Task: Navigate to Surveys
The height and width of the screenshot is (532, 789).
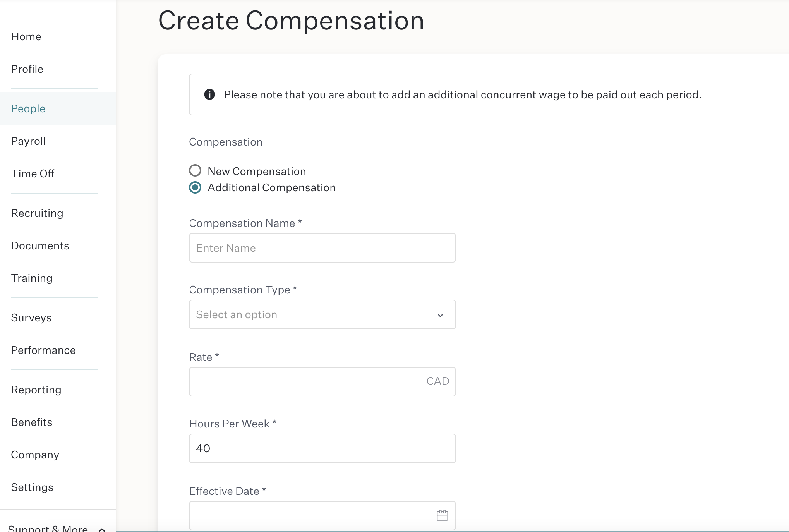Action: (x=31, y=317)
